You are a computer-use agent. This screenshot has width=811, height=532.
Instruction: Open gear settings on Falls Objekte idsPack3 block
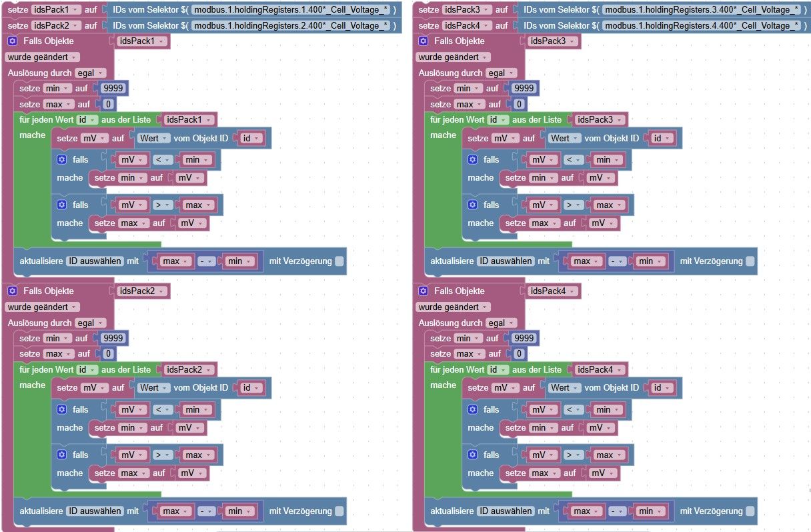423,41
